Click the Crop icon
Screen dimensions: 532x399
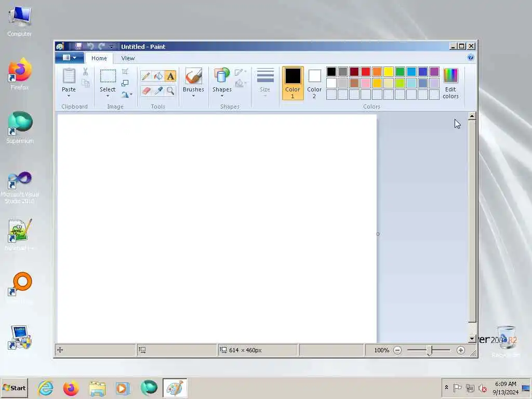[x=125, y=72]
